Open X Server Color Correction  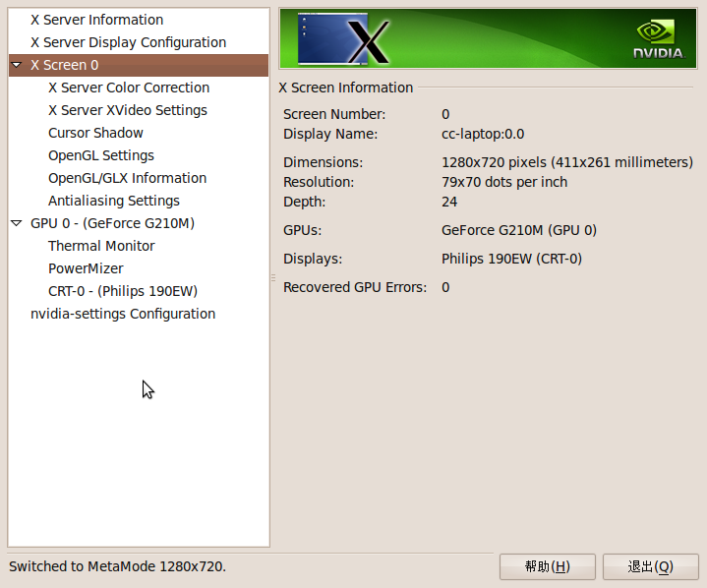(129, 88)
